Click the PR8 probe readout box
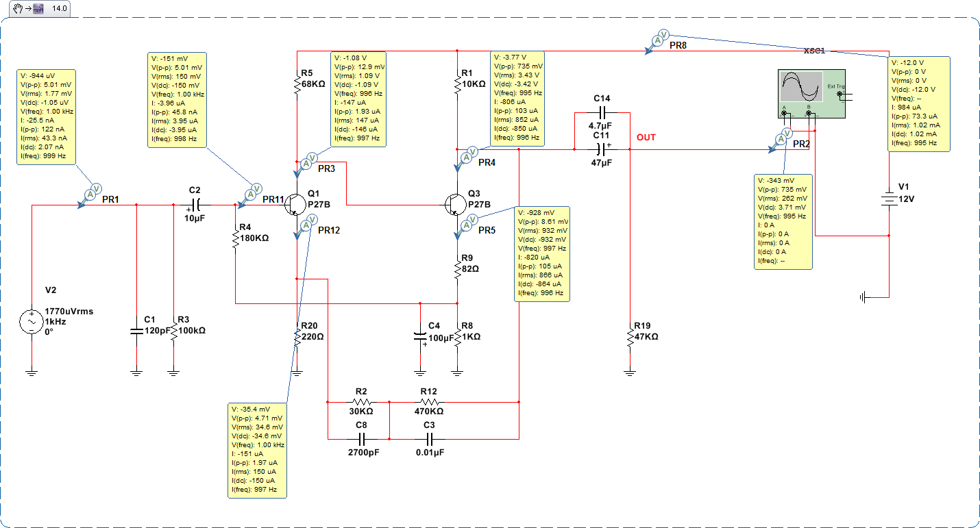This screenshot has width=980, height=528. point(919,103)
